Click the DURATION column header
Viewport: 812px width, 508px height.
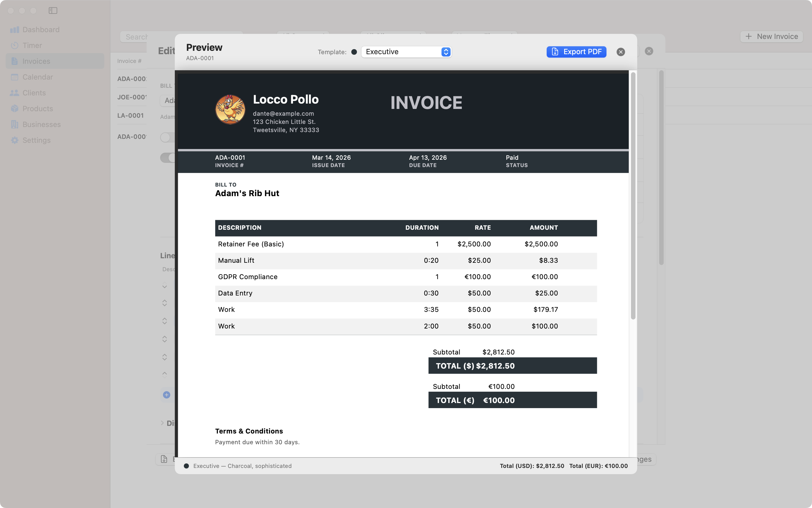tap(422, 227)
